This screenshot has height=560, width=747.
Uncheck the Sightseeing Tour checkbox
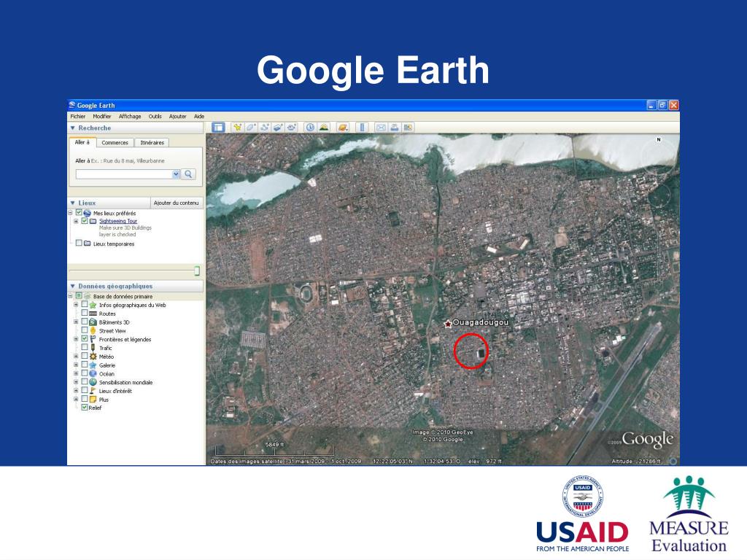pos(85,220)
